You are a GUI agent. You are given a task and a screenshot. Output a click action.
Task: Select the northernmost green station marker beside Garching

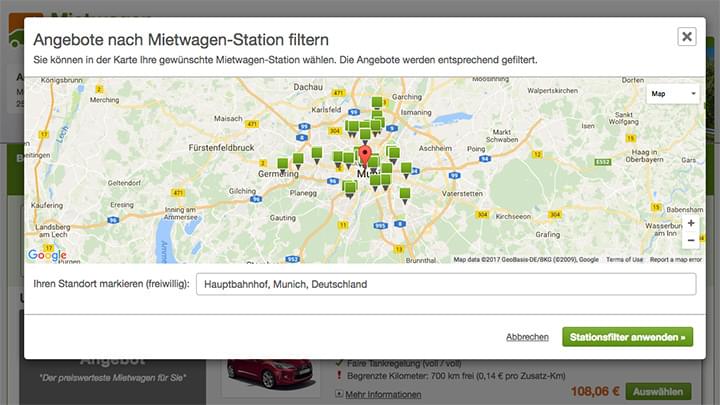pyautogui.click(x=377, y=103)
